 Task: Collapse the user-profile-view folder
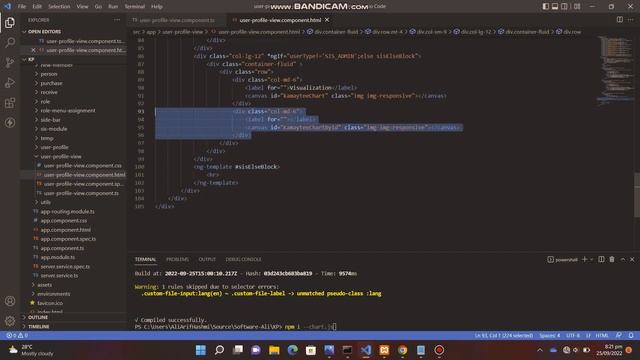click(x=60, y=156)
